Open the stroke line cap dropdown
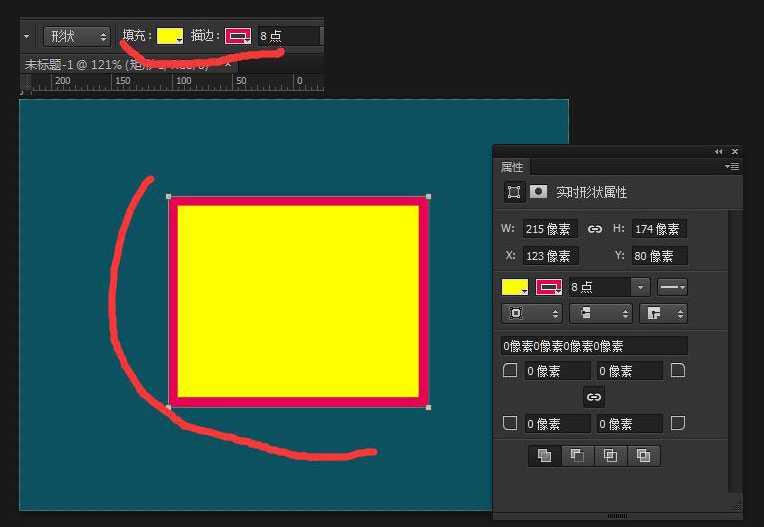Image resolution: width=764 pixels, height=527 pixels. pyautogui.click(x=601, y=314)
